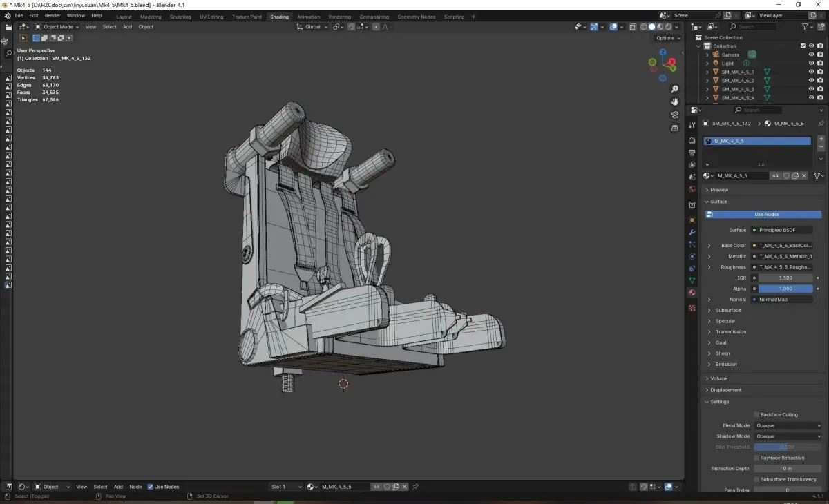Enable the Backface Culling checkbox

pos(756,415)
